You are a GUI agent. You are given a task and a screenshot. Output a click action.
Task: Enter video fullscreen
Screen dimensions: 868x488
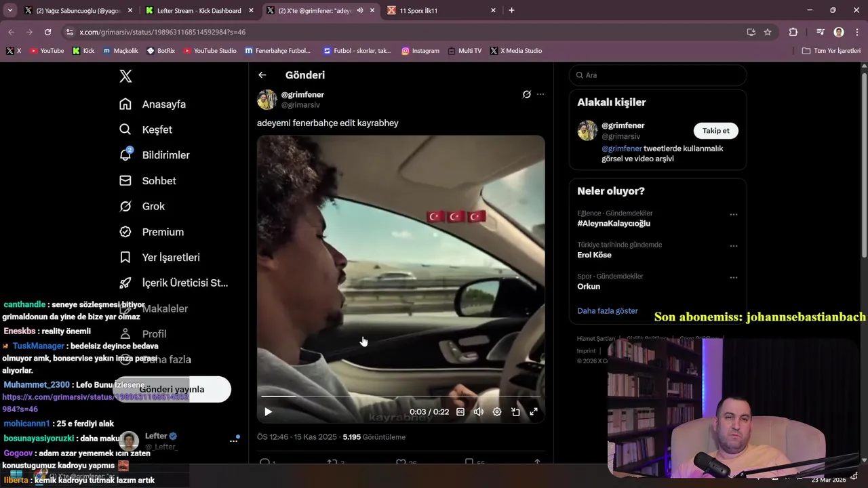534,411
